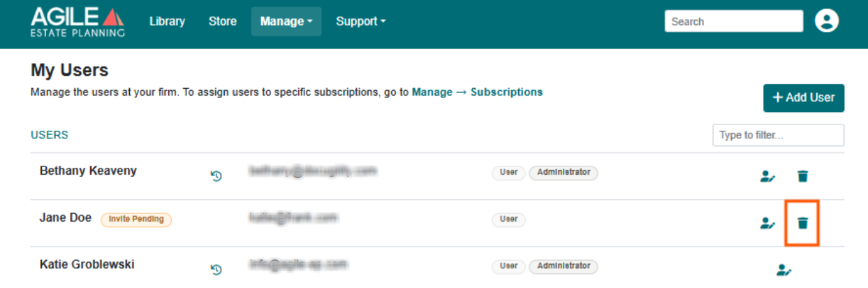This screenshot has width=868, height=288.
Task: Follow the Manage → Subscriptions link
Action: tap(477, 92)
